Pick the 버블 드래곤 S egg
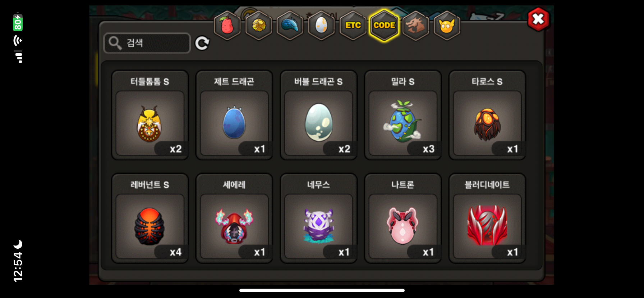Viewport: 644px width, 298px height. coord(318,115)
